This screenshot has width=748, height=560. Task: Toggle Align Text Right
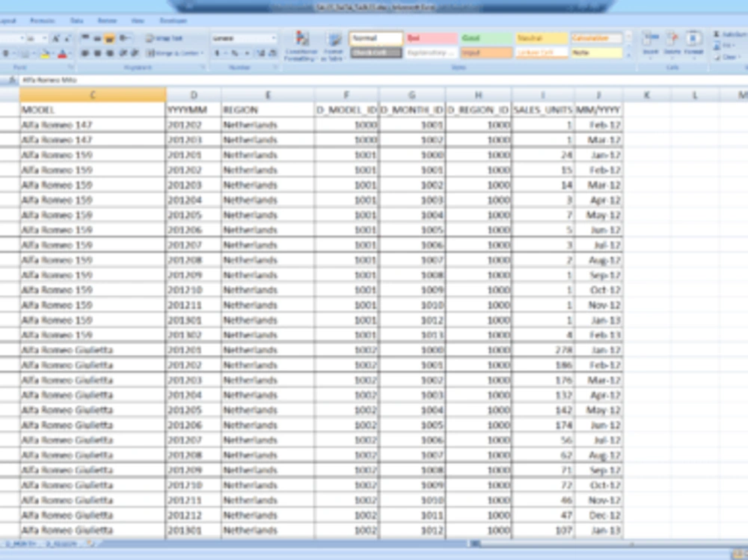pyautogui.click(x=109, y=53)
